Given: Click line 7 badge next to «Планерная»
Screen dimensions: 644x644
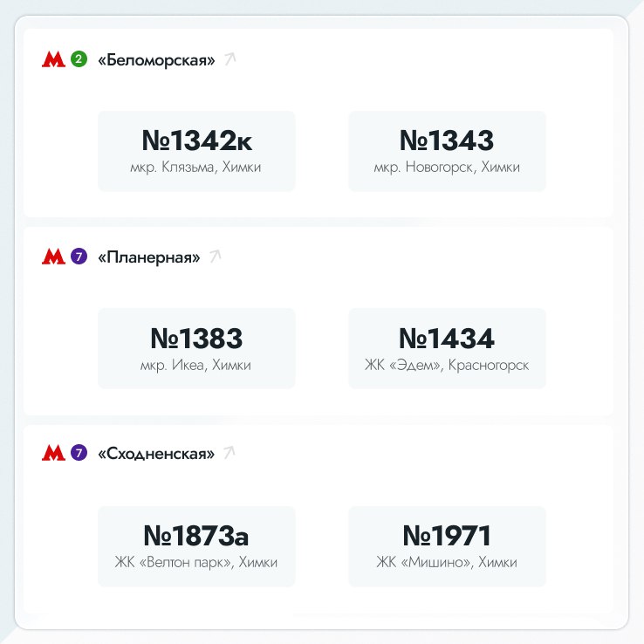Looking at the screenshot, I should coord(79,257).
